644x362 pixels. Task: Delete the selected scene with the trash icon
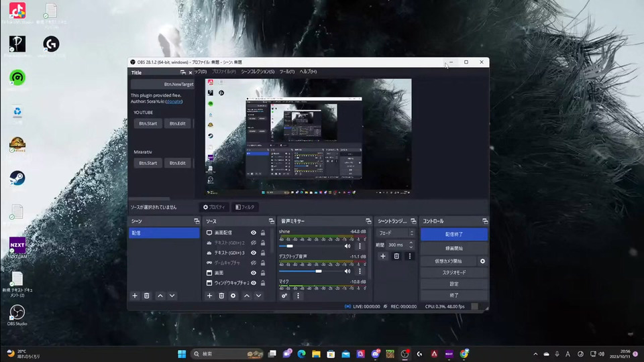coord(147,296)
